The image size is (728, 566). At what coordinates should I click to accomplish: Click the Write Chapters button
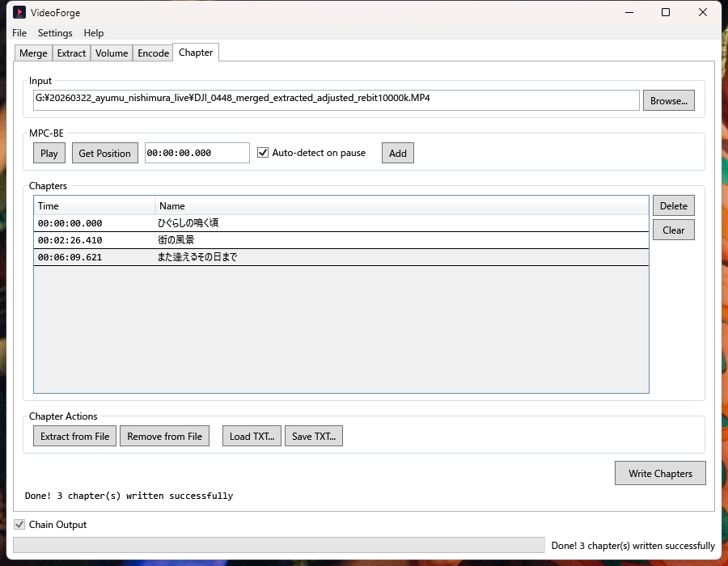[660, 474]
